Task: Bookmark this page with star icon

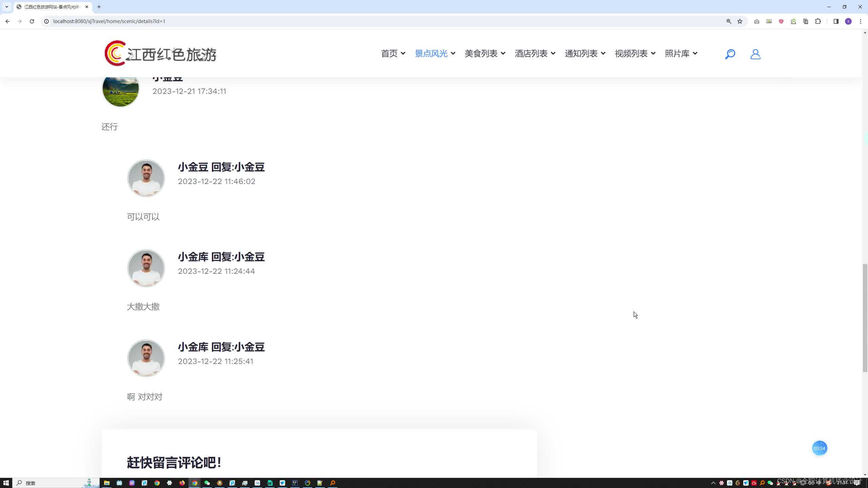Action: pyautogui.click(x=740, y=21)
